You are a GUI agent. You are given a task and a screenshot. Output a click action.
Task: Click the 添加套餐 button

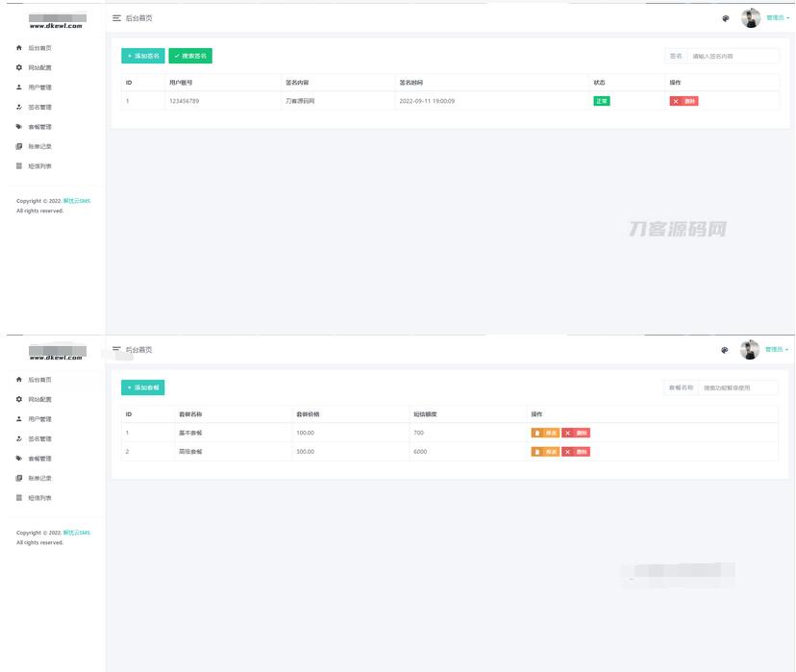(143, 387)
